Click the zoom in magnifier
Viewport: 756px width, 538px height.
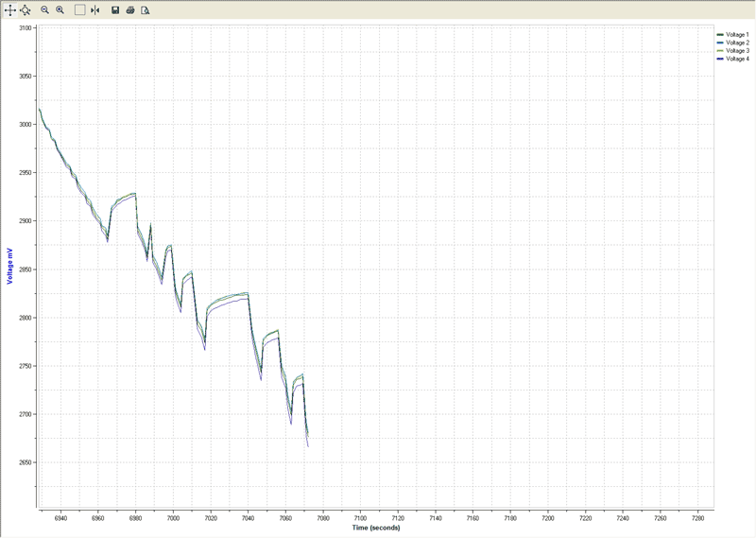(x=60, y=10)
